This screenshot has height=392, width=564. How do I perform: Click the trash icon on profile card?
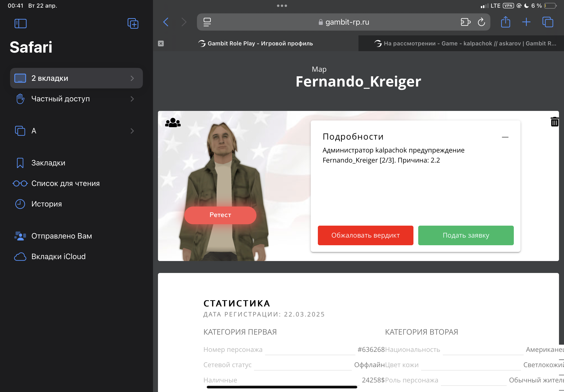pyautogui.click(x=554, y=122)
